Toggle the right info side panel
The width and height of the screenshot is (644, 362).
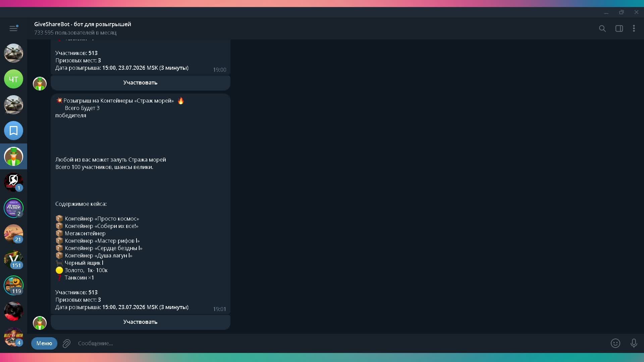[x=619, y=28]
